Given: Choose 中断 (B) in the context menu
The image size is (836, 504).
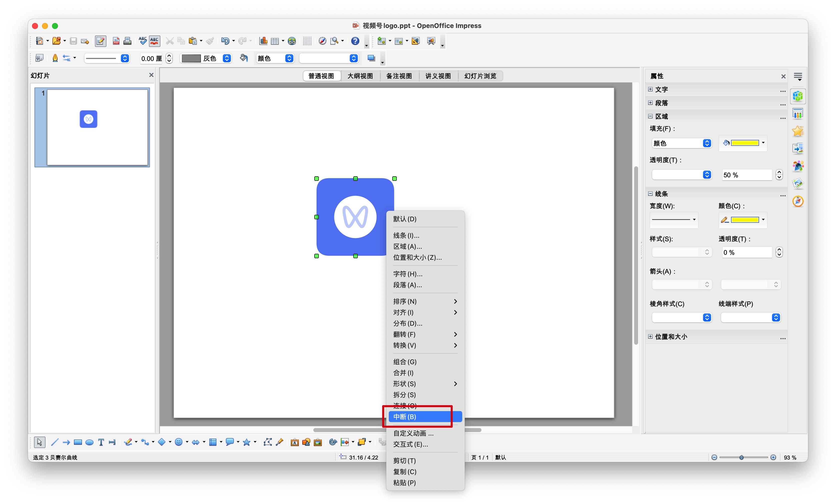Looking at the screenshot, I should click(405, 417).
